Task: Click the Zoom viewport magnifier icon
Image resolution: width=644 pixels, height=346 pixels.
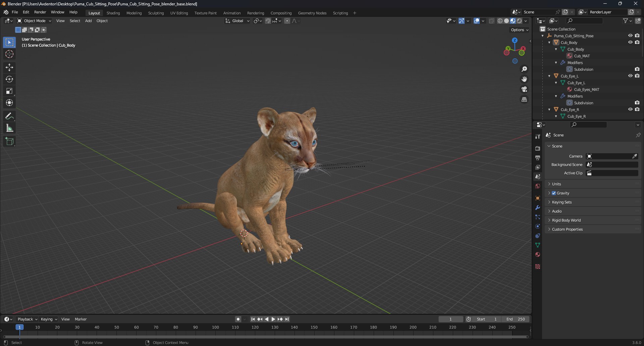Action: tap(524, 69)
